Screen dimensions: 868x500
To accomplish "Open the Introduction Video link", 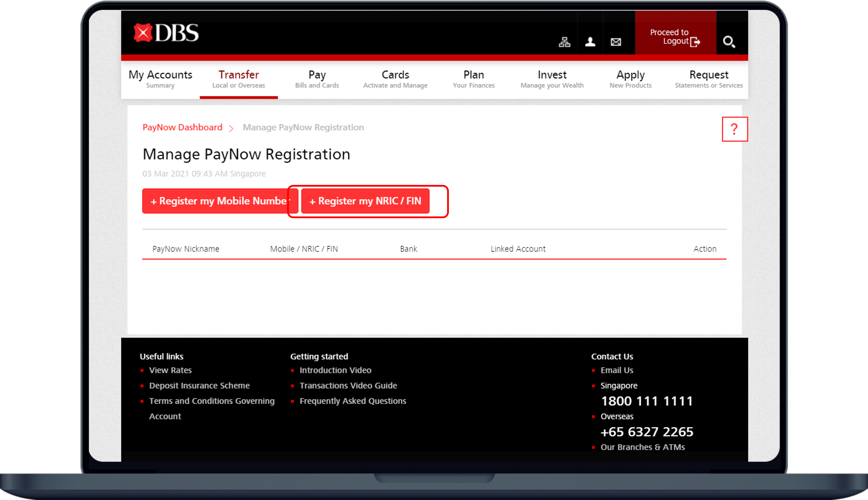I will [335, 370].
